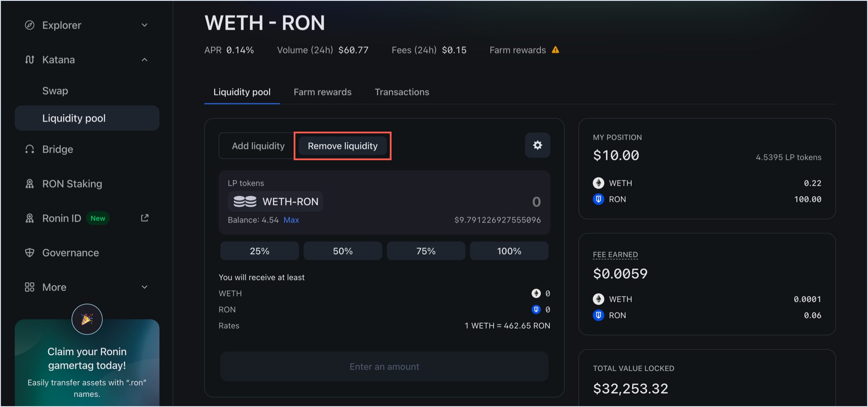Expand the More menu chevron
The image size is (868, 407).
(145, 287)
